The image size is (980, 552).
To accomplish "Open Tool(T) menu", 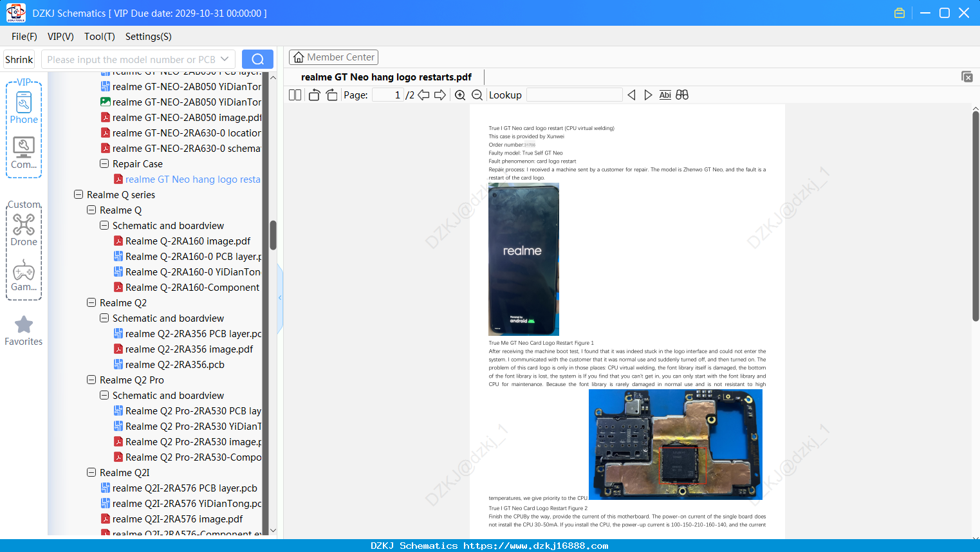I will [100, 37].
